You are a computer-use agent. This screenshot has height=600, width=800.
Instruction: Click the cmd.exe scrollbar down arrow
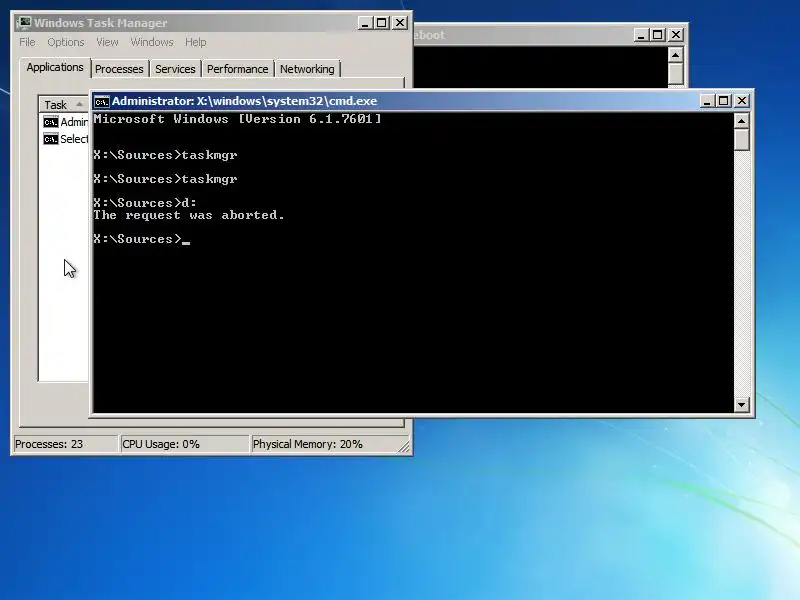[x=741, y=405]
